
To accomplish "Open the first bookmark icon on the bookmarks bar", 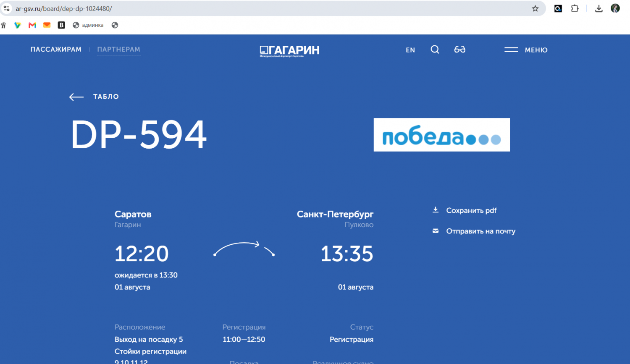I will pyautogui.click(x=3, y=25).
